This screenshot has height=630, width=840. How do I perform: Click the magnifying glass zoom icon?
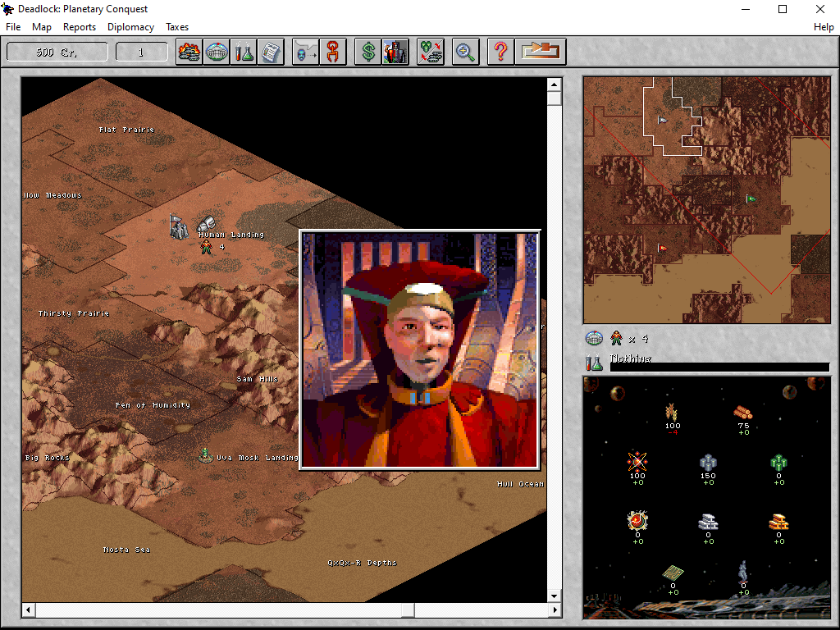click(465, 52)
